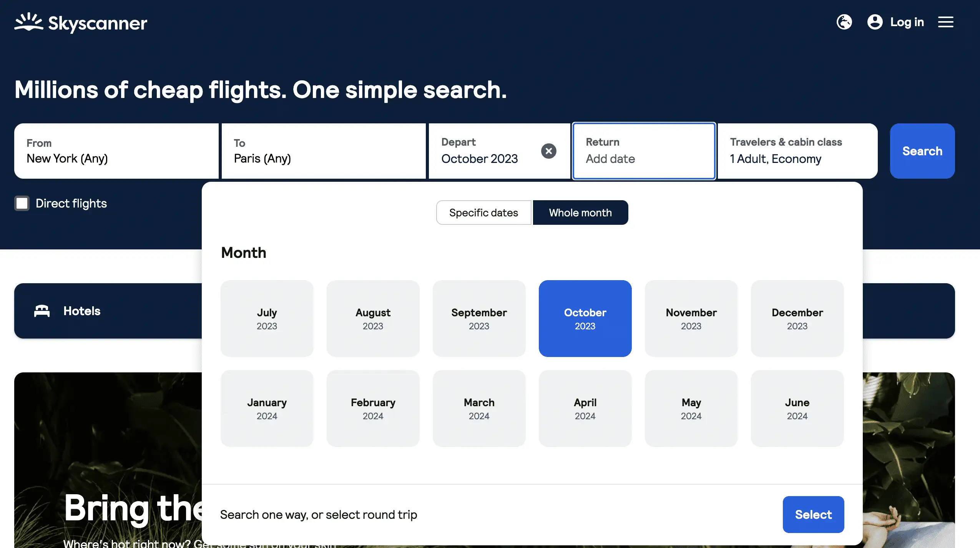Switch to Specific dates view
Viewport: 980px width, 548px height.
[x=483, y=212]
